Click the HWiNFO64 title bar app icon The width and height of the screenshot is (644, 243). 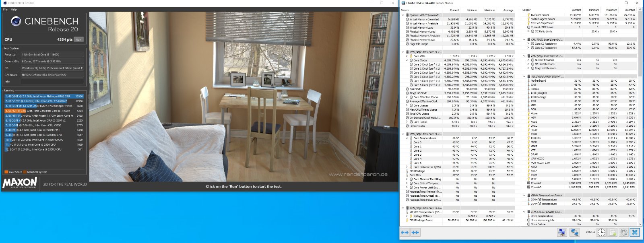403,3
